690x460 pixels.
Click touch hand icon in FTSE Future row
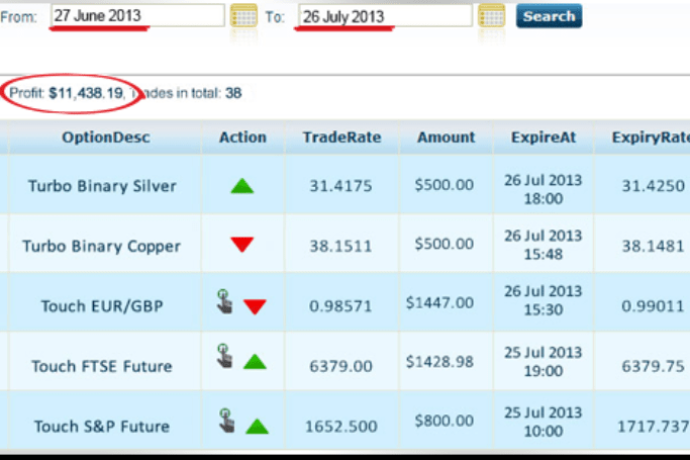pyautogui.click(x=224, y=356)
